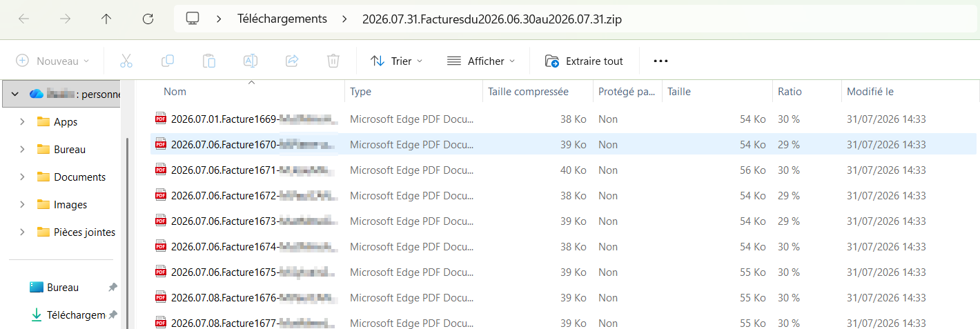Screen dimensions: 980x329
Task: Click the Paste clipboard icon
Action: point(208,61)
